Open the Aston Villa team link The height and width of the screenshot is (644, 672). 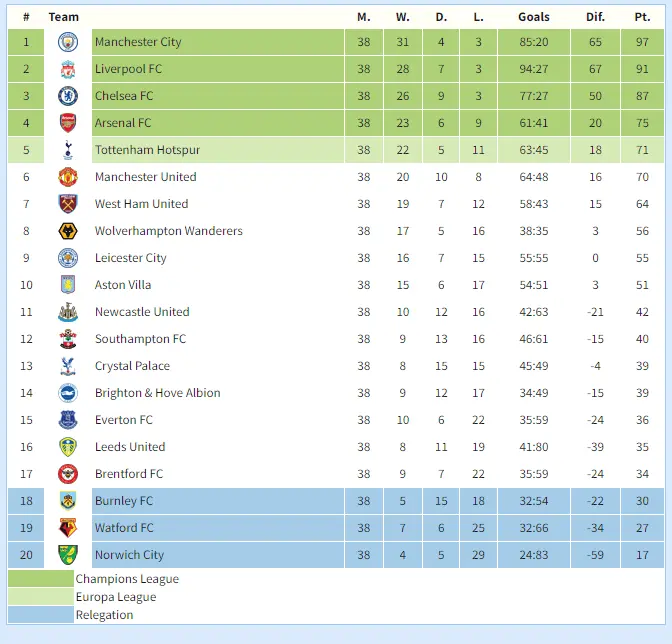point(123,285)
